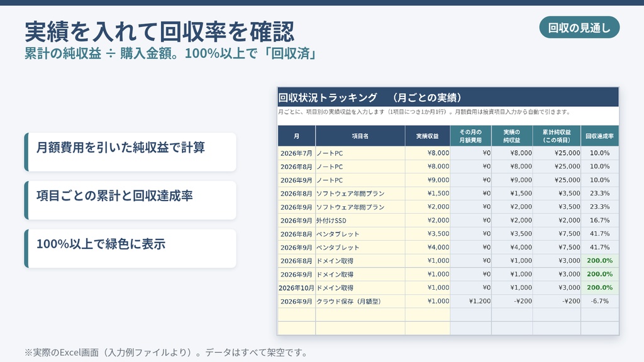Click 10.0% in the 2026年7月 ノートPC row
644x362 pixels.
599,153
